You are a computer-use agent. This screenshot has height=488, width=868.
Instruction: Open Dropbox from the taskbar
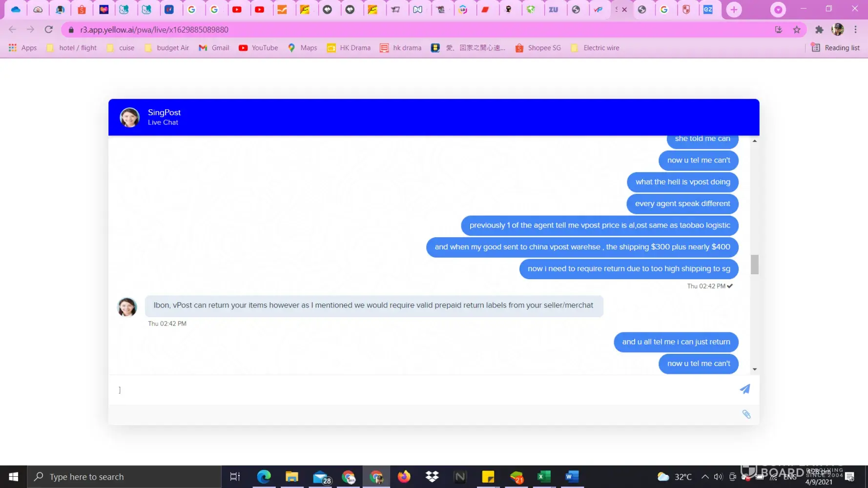[432, 476]
